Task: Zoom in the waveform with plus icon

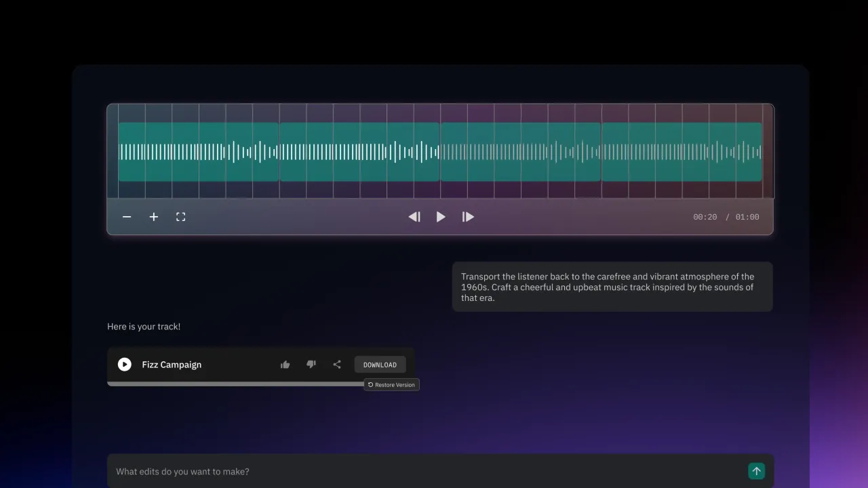Action: (x=154, y=217)
